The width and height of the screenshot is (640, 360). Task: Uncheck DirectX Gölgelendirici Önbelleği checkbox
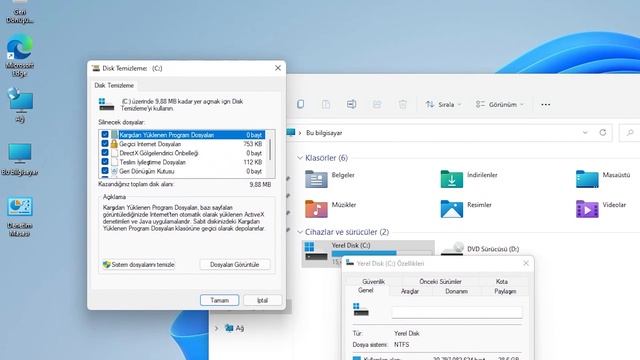[105, 153]
